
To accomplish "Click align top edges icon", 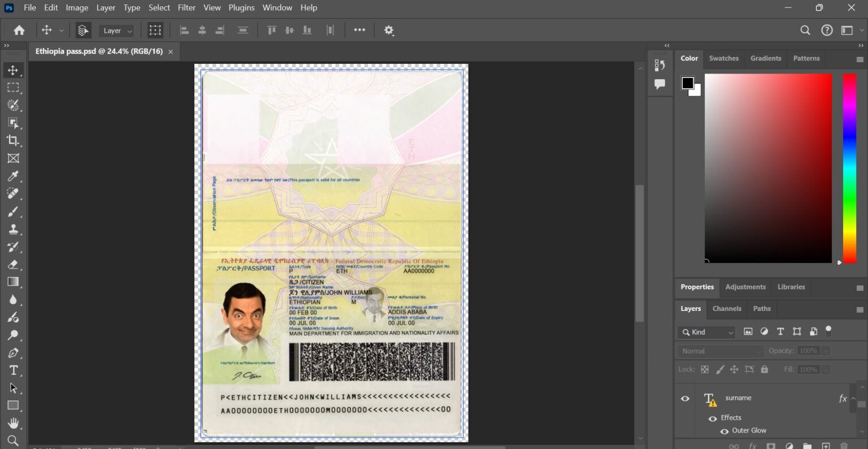I will coord(272,31).
